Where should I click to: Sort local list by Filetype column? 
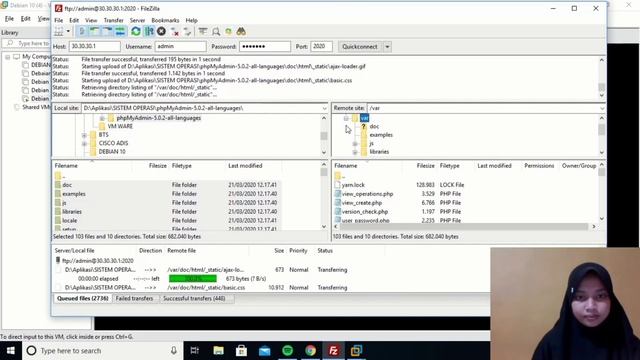click(x=182, y=166)
